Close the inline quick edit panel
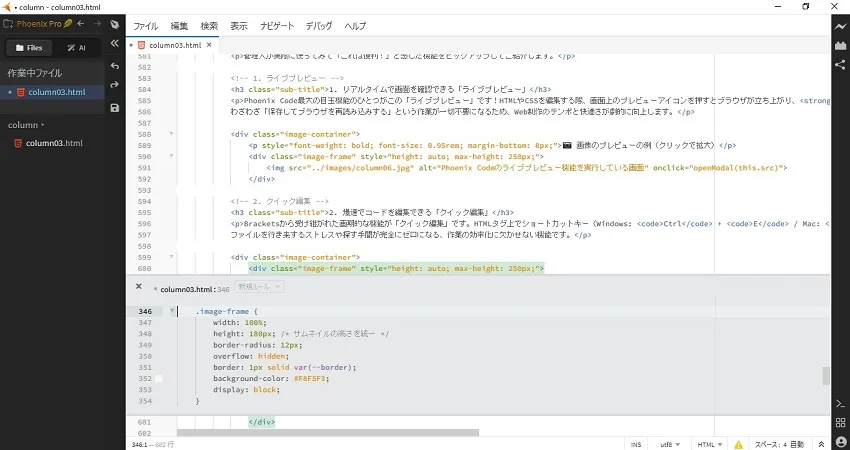The image size is (850, 450). [139, 286]
